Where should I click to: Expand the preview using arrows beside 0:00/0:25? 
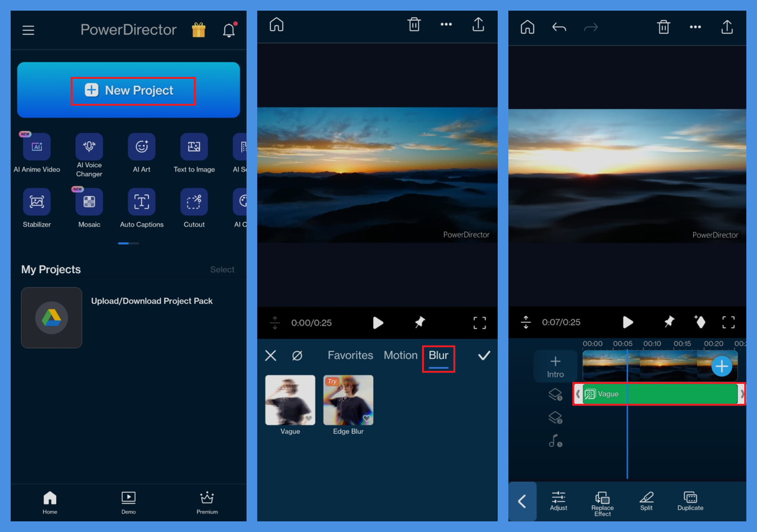[x=274, y=323]
